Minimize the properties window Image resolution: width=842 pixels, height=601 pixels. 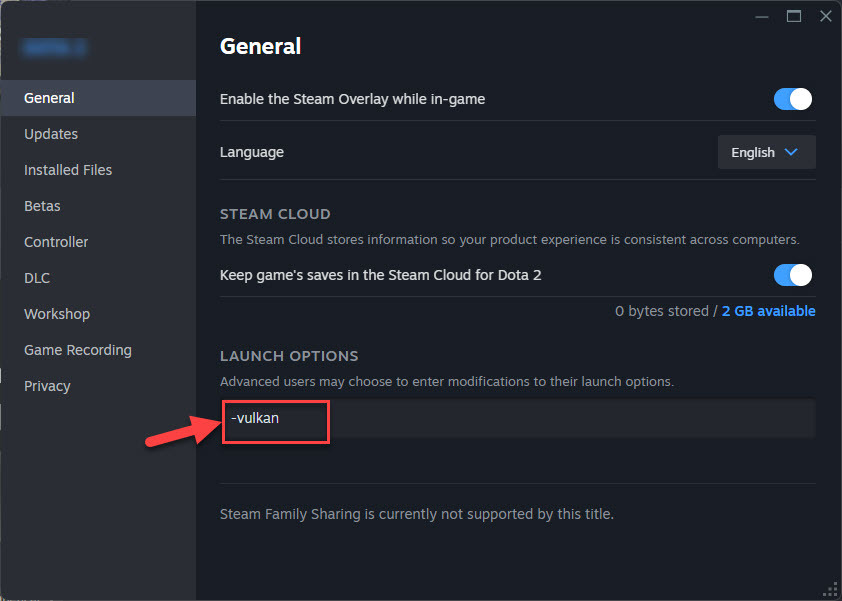(762, 16)
